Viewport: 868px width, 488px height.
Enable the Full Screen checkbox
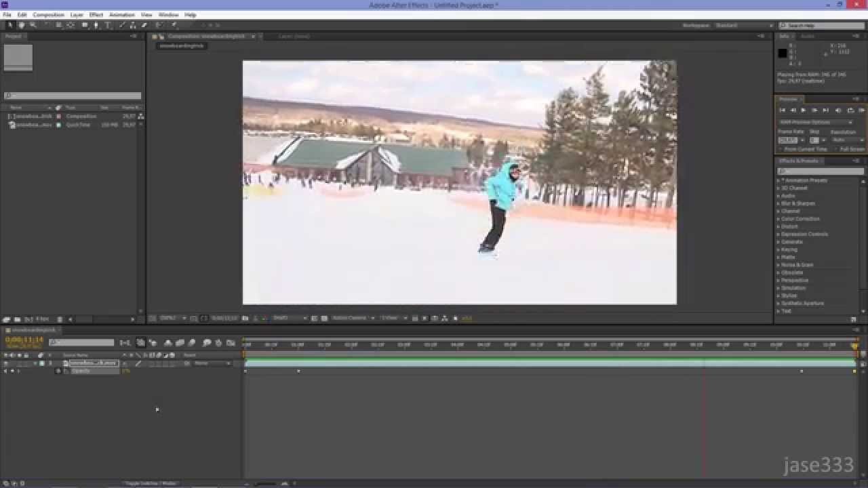point(836,149)
